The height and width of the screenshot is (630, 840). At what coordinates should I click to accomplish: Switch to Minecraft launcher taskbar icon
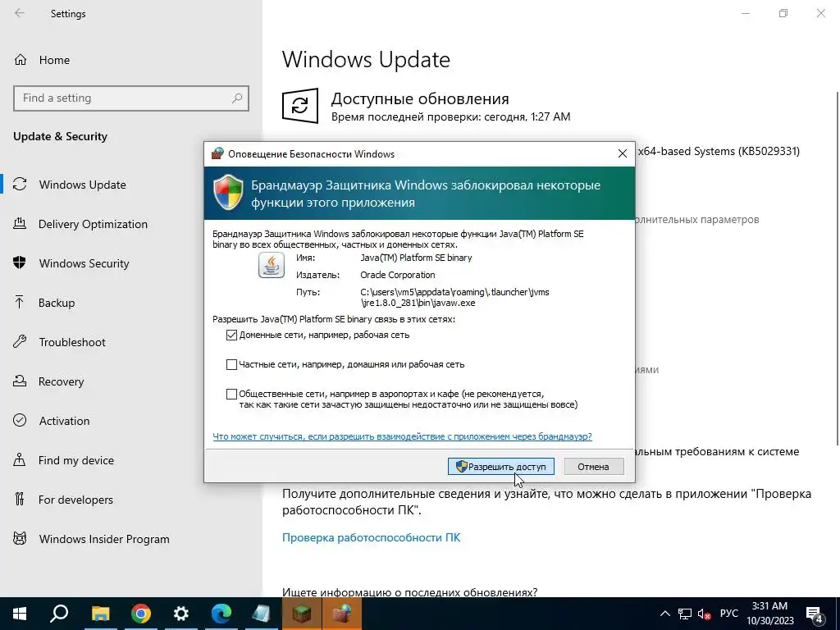click(302, 614)
